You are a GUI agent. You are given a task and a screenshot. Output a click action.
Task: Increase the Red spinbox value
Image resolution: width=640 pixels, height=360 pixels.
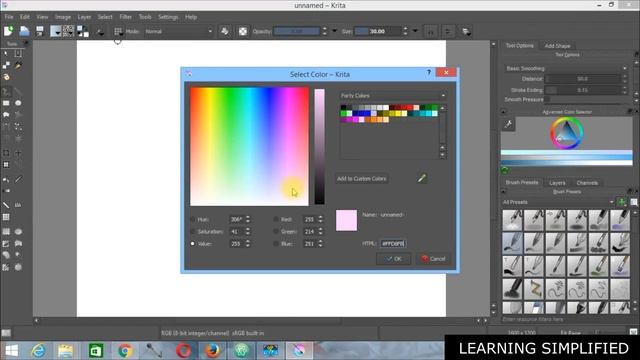click(320, 217)
